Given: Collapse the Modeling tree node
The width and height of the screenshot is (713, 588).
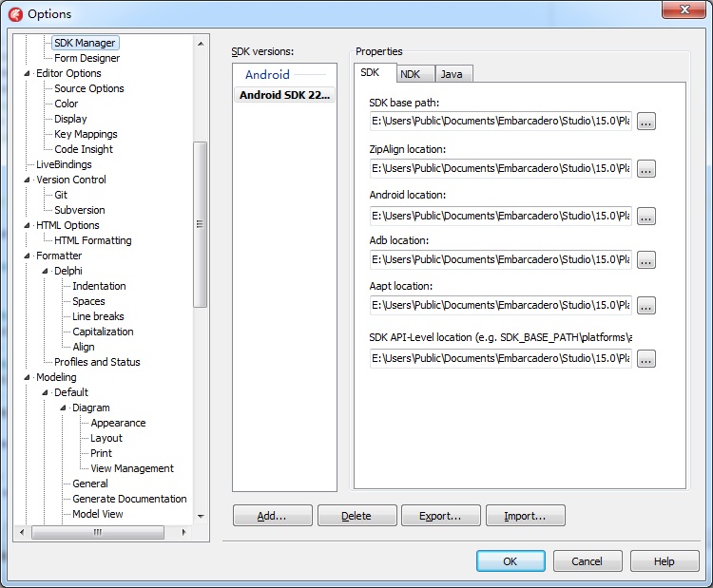Looking at the screenshot, I should (x=27, y=378).
